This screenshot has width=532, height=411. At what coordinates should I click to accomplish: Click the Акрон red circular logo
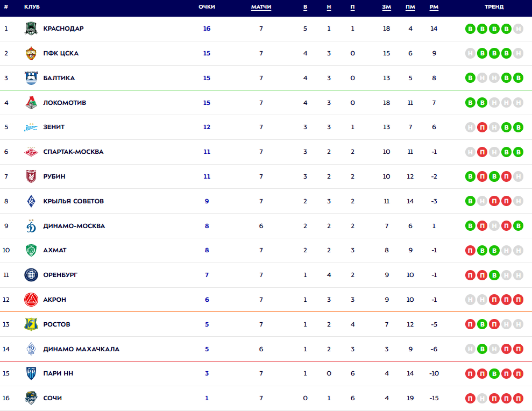(x=31, y=300)
